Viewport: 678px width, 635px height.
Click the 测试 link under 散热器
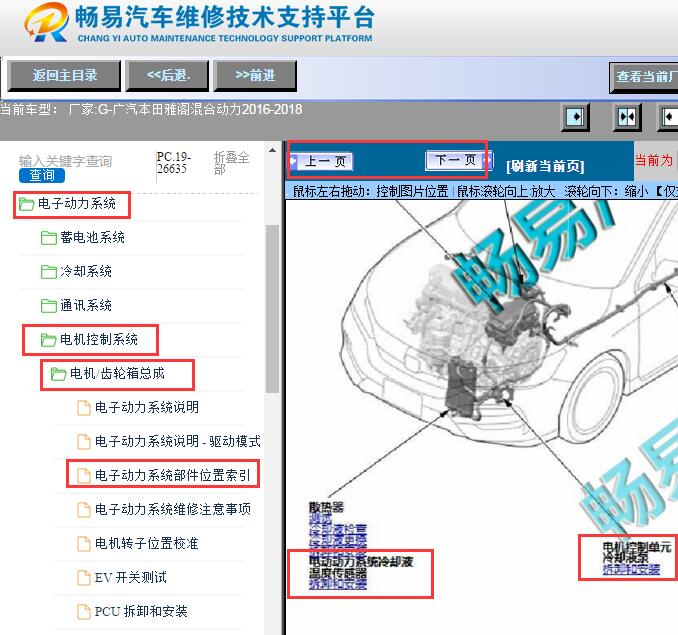click(x=320, y=518)
